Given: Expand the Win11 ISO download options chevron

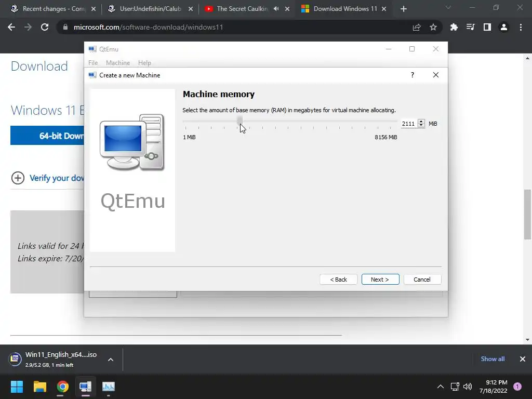Looking at the screenshot, I should click(x=111, y=360).
